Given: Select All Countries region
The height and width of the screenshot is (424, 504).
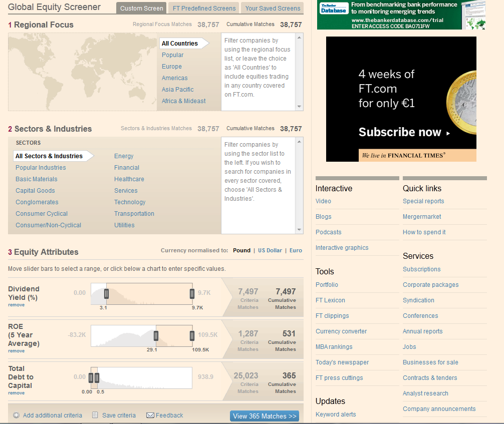Looking at the screenshot, I should pyautogui.click(x=184, y=44).
